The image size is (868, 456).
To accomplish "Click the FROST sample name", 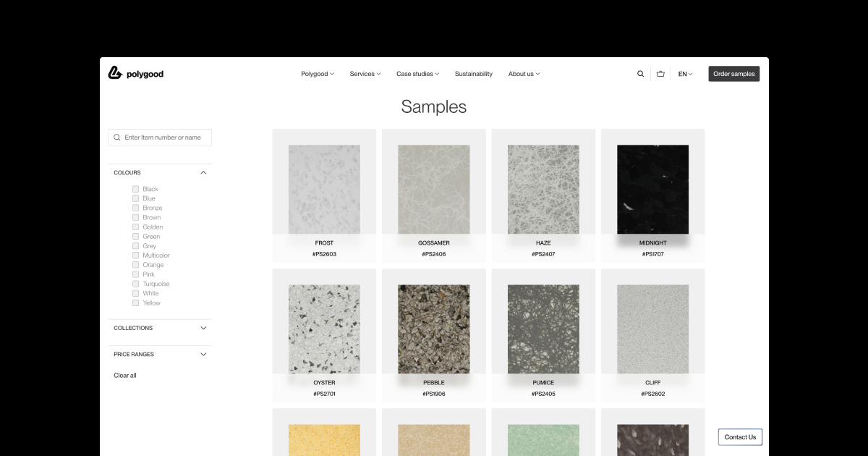I will click(324, 243).
